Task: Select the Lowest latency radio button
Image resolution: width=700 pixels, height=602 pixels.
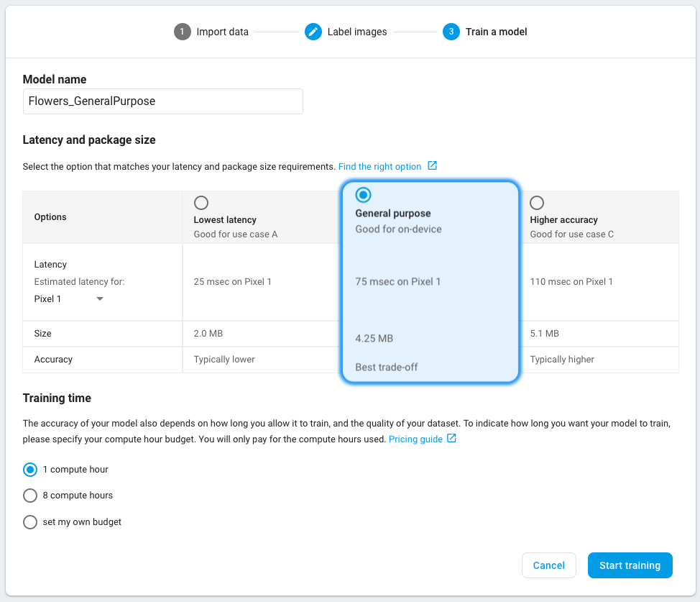Action: click(x=201, y=203)
